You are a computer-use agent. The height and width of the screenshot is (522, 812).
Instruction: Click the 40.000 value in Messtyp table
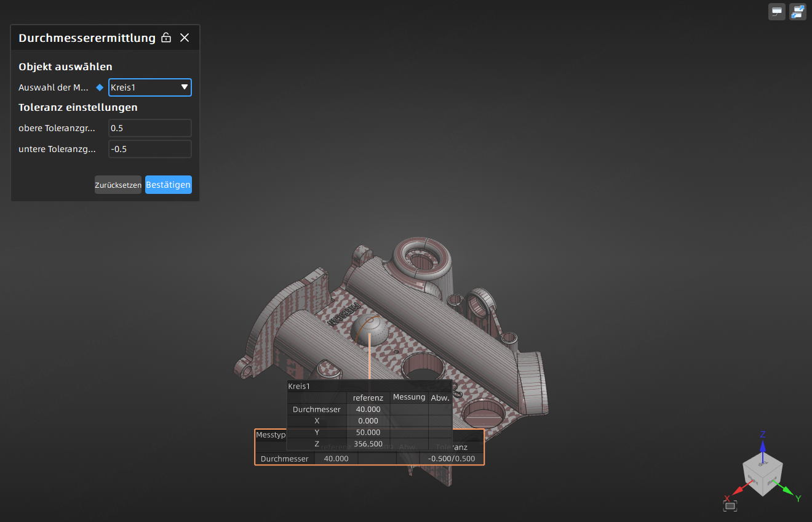(x=336, y=459)
